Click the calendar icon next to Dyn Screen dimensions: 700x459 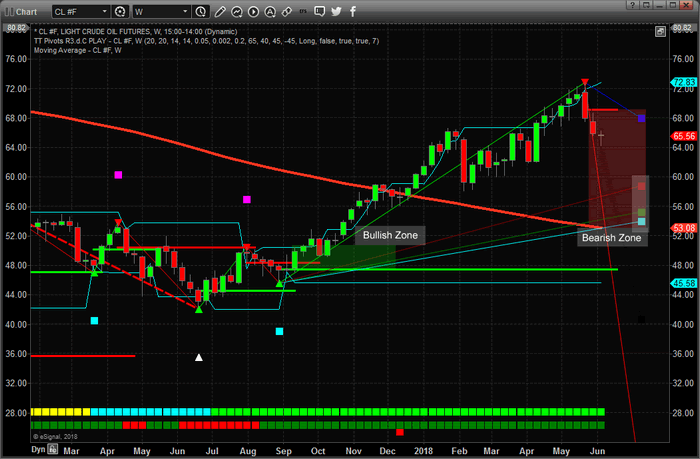point(53,449)
